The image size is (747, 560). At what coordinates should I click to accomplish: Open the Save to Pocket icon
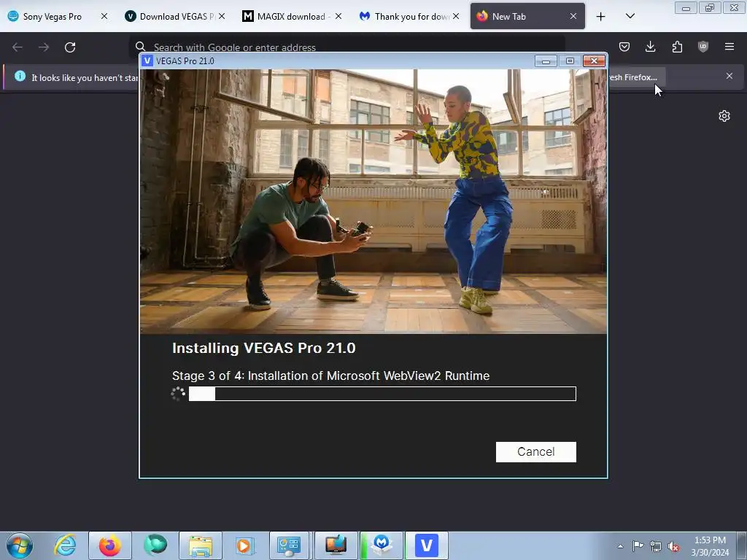(x=624, y=47)
